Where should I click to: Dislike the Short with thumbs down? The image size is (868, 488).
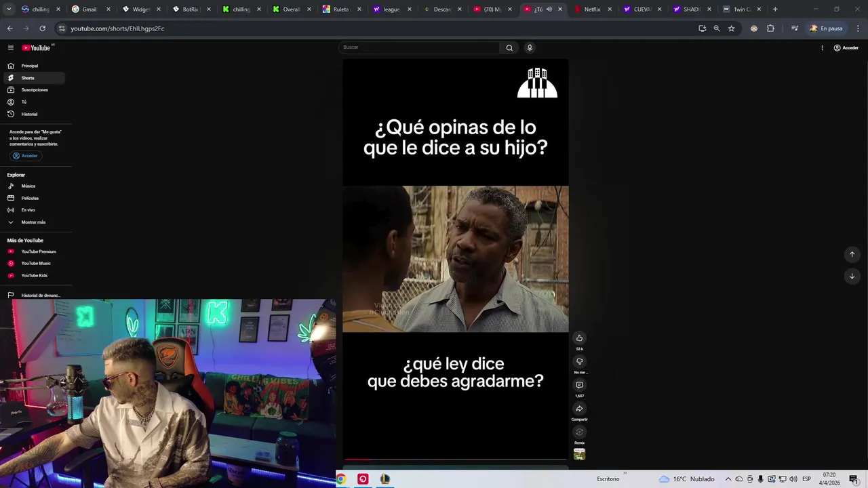click(579, 362)
